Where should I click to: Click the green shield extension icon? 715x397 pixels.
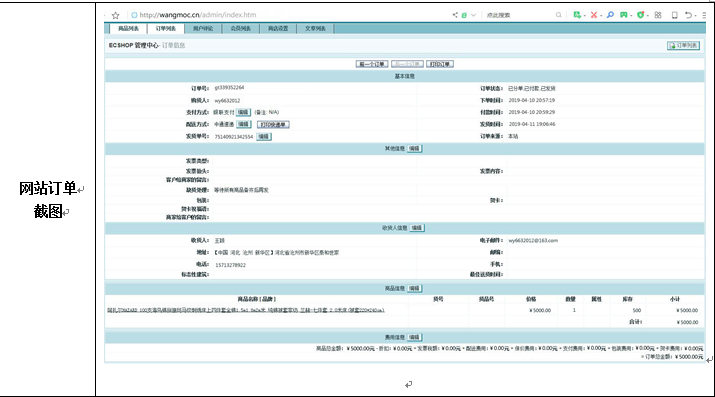click(640, 15)
